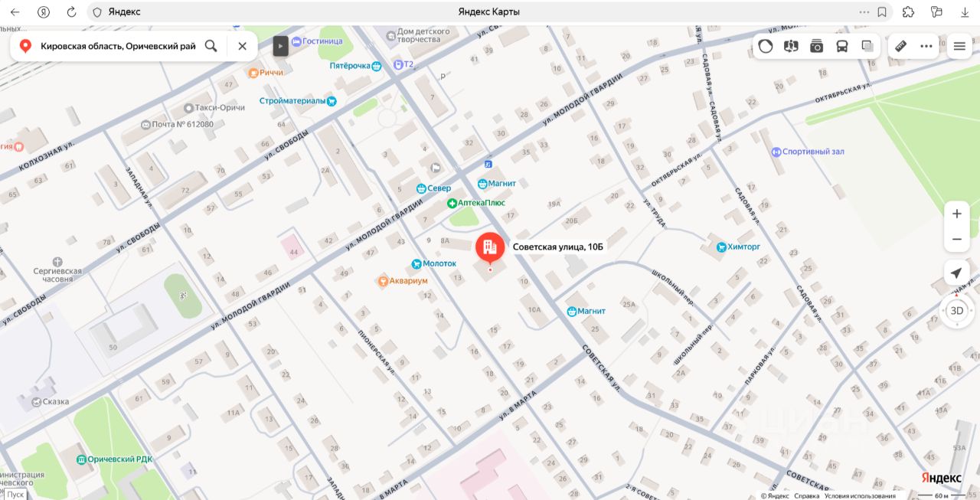
Task: Click the Яндекс Карты page title
Action: click(489, 12)
